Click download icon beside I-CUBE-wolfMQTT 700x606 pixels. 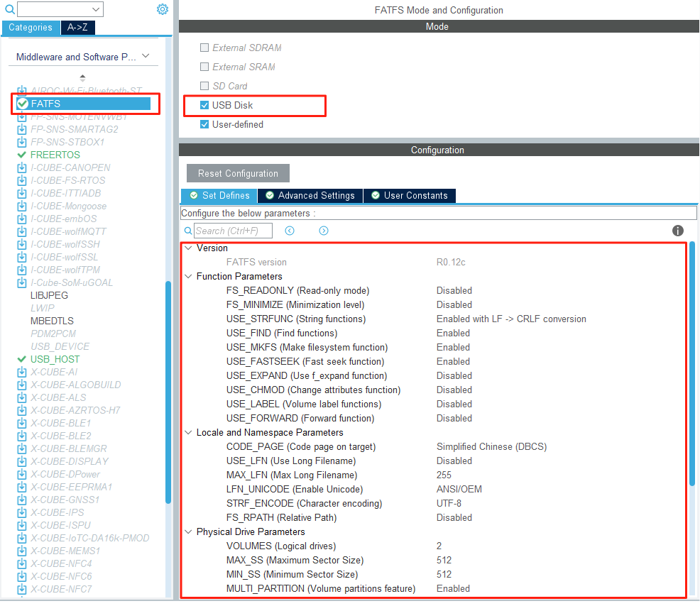(21, 231)
